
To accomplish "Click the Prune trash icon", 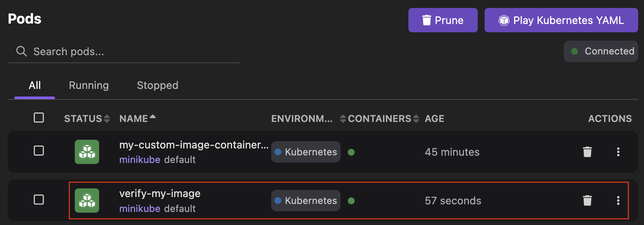I will tap(427, 20).
